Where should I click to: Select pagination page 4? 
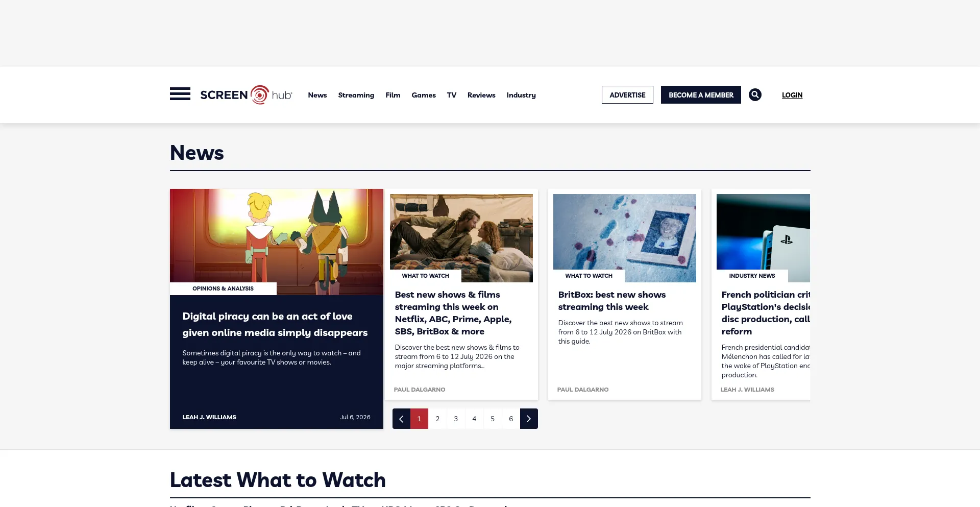point(474,419)
